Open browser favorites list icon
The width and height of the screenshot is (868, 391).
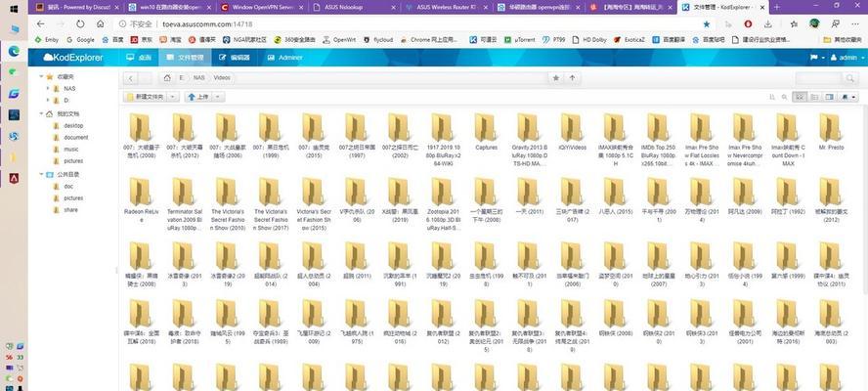tap(794, 24)
